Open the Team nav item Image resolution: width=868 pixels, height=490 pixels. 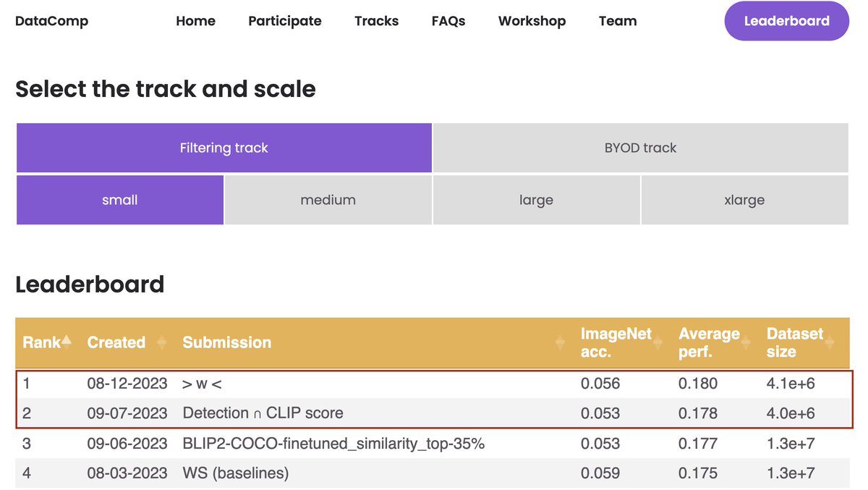click(x=618, y=21)
